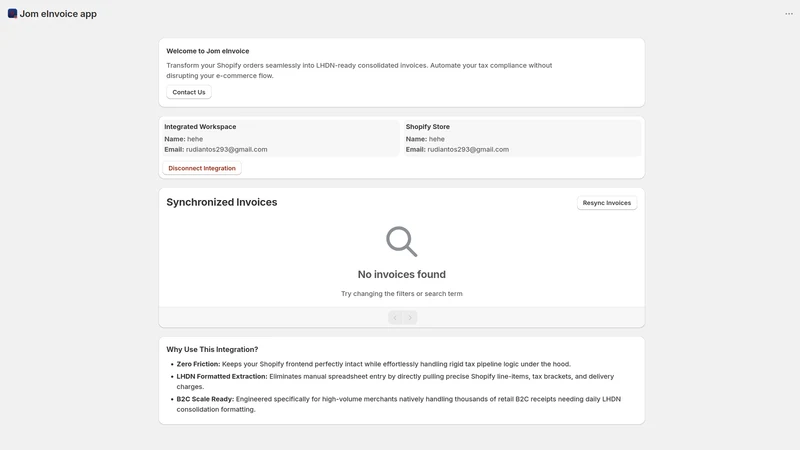
Task: Click the Welcome to Jom eInvoice heading
Action: pos(208,51)
